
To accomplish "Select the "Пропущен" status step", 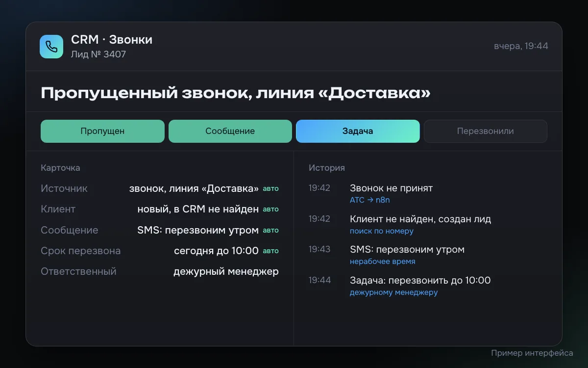I will coord(102,131).
